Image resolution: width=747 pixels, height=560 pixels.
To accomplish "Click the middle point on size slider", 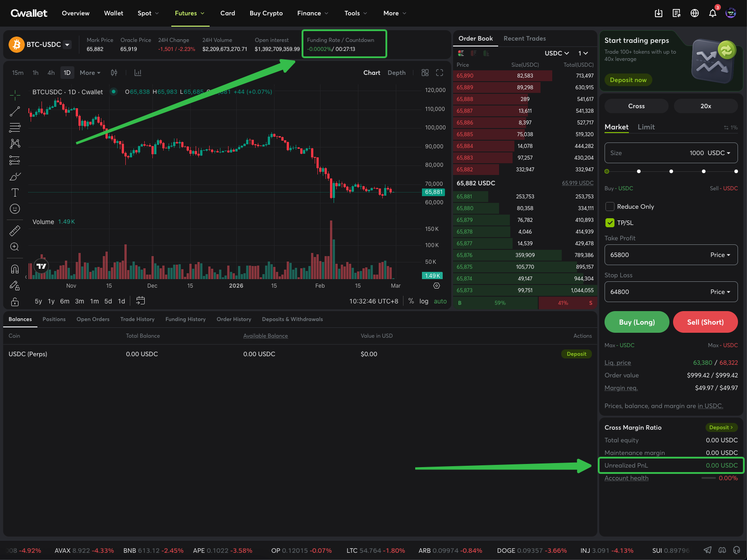I will 671,171.
